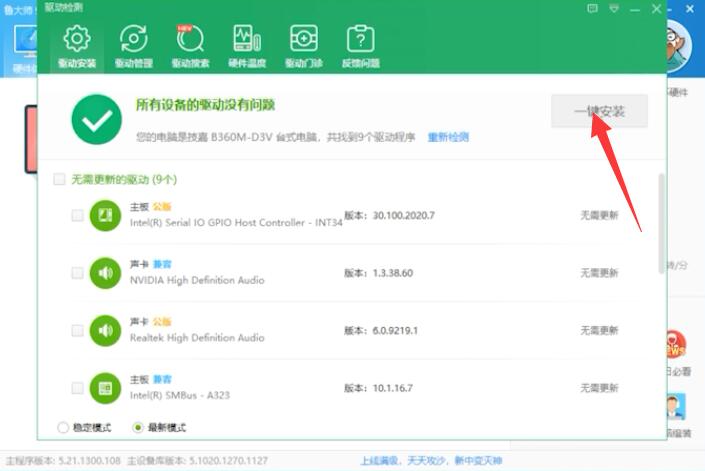
Task: Click the version text 10.1.16.7
Action: pos(393,388)
